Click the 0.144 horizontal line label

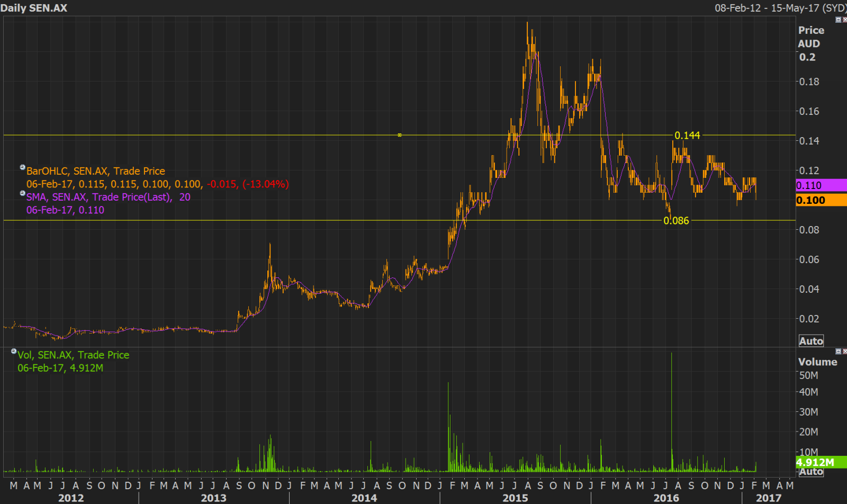[687, 136]
